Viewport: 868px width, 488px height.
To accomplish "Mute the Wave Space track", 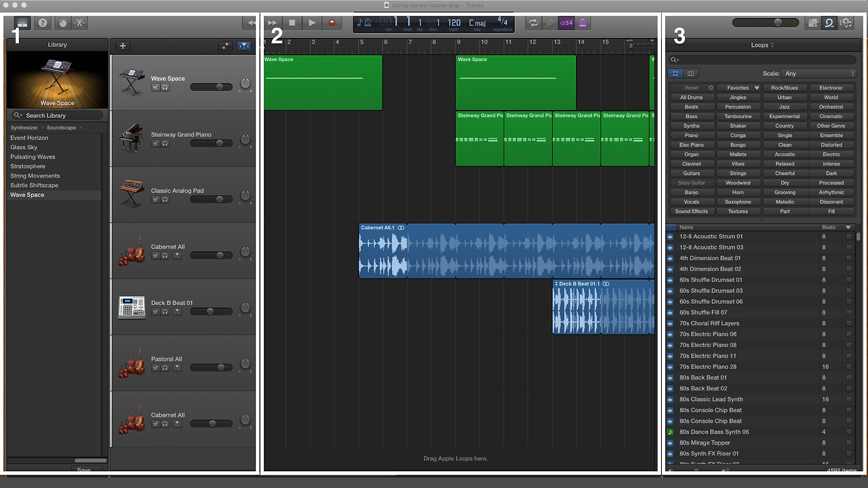I will pos(155,87).
